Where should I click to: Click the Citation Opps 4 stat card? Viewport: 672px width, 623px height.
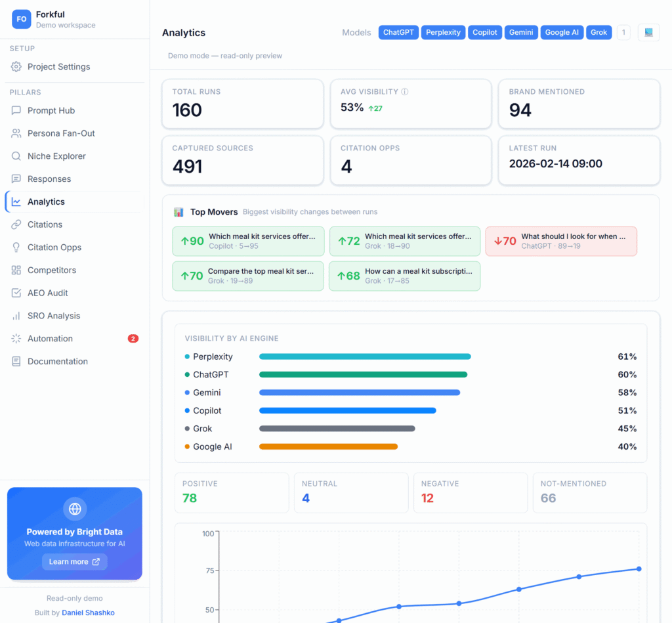pos(411,160)
